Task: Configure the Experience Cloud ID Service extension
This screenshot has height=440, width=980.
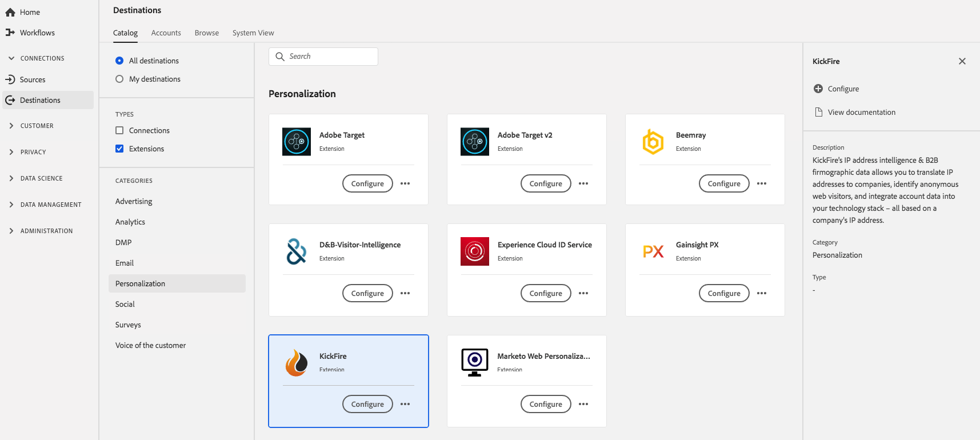Action: [x=546, y=293]
